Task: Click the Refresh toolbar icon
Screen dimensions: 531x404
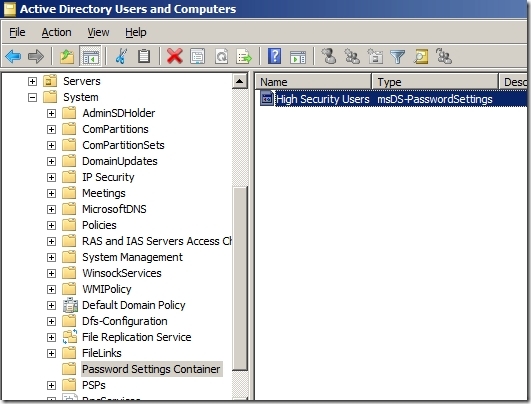Action: coord(221,56)
